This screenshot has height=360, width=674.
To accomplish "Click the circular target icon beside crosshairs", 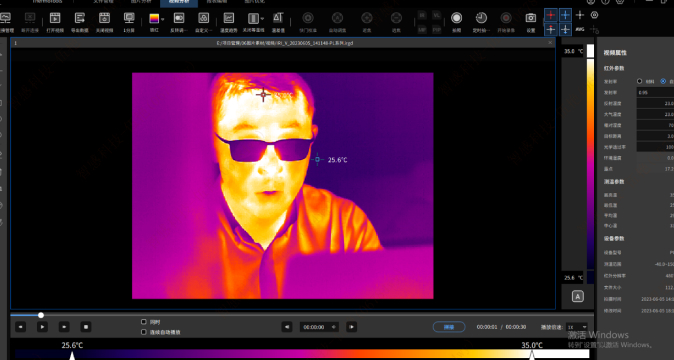I will coord(594,15).
